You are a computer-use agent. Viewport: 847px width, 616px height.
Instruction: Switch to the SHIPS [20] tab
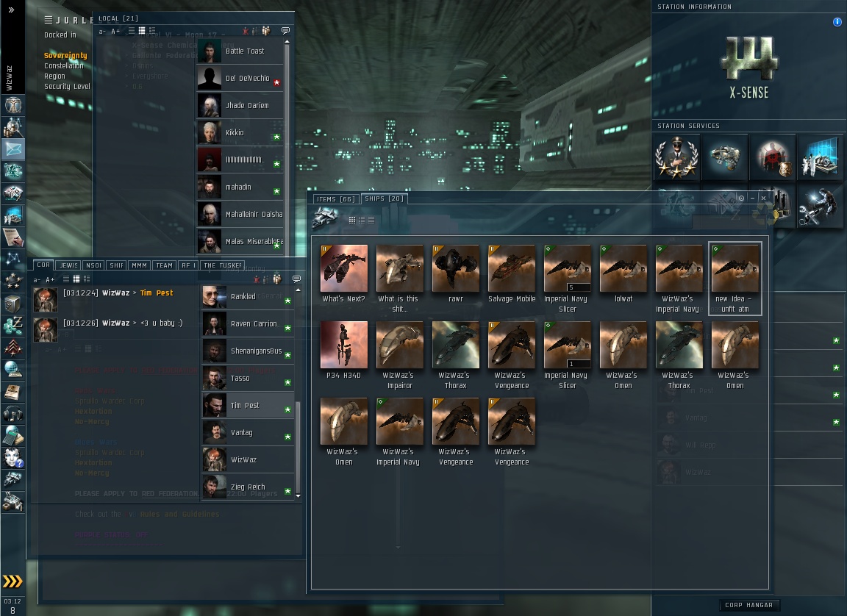click(x=384, y=198)
